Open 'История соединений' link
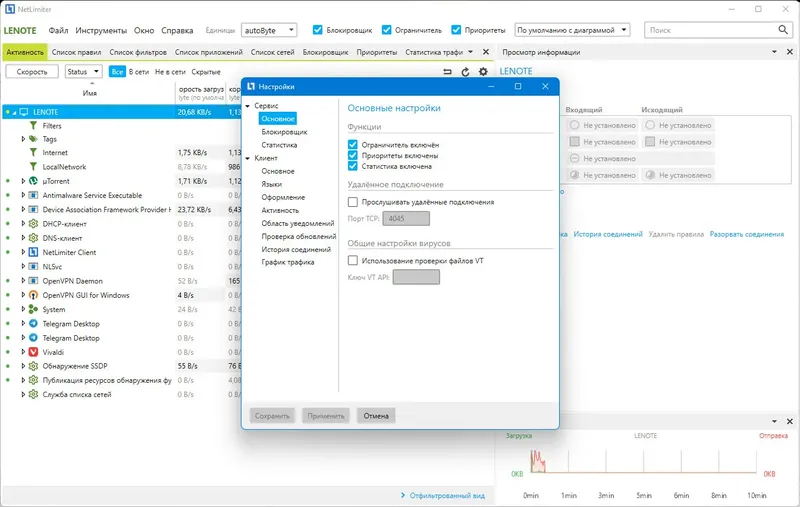The image size is (800, 507). click(x=608, y=234)
